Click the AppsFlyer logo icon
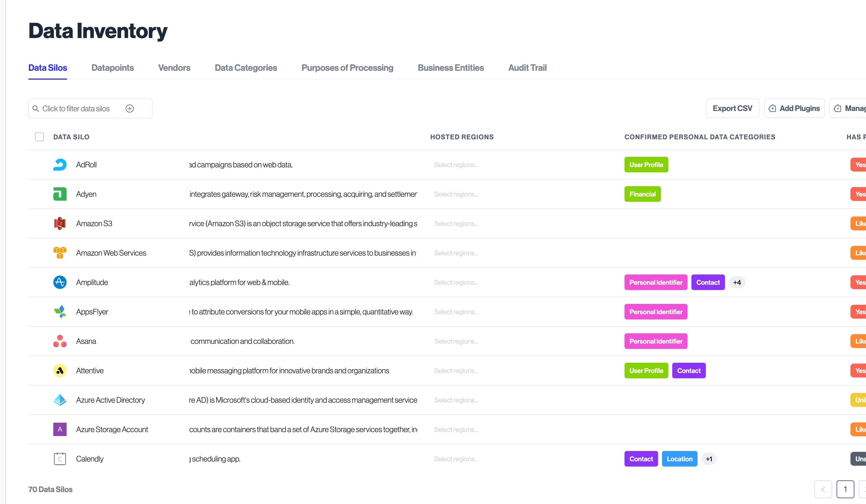Viewport: 866px width, 504px height. point(60,312)
